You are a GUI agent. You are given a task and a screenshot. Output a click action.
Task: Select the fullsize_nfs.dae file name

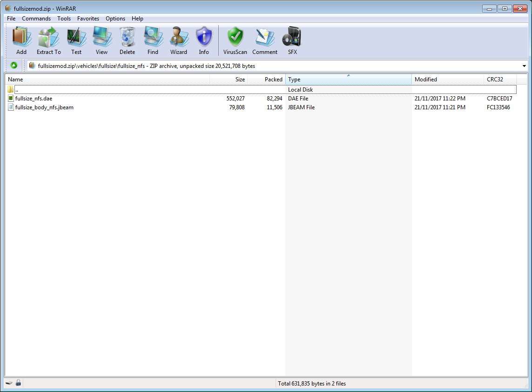tap(34, 98)
